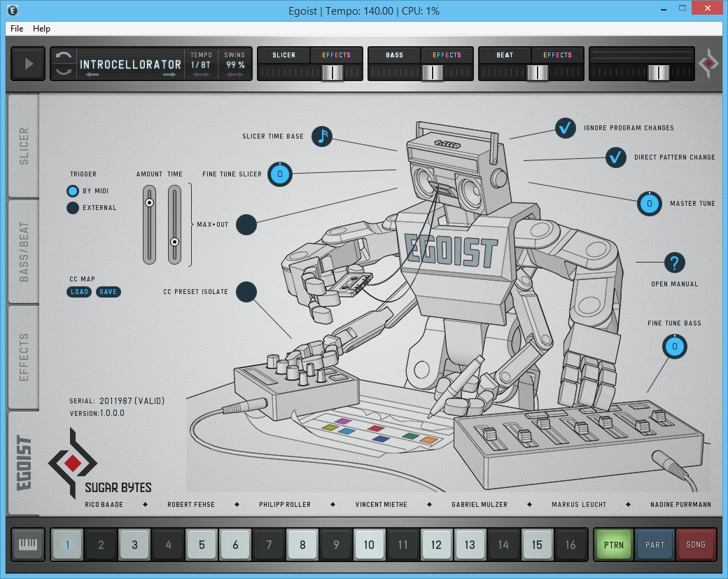Select pattern 1

pos(67,544)
